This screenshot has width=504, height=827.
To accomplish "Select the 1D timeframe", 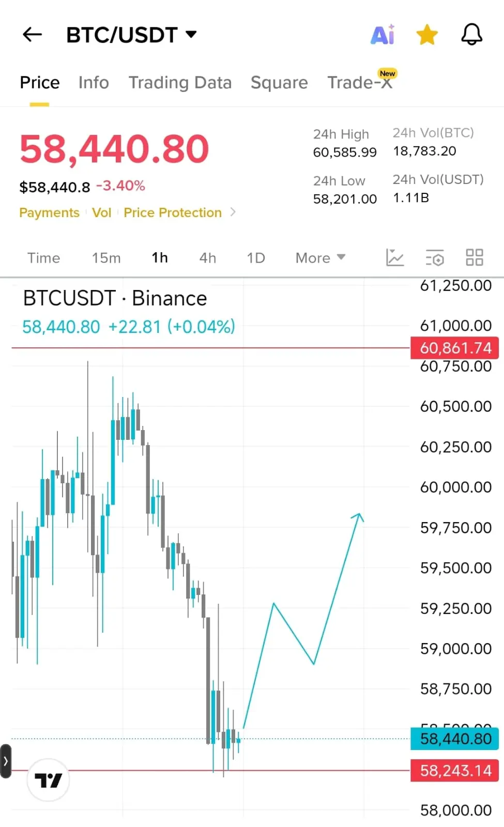I will (256, 257).
